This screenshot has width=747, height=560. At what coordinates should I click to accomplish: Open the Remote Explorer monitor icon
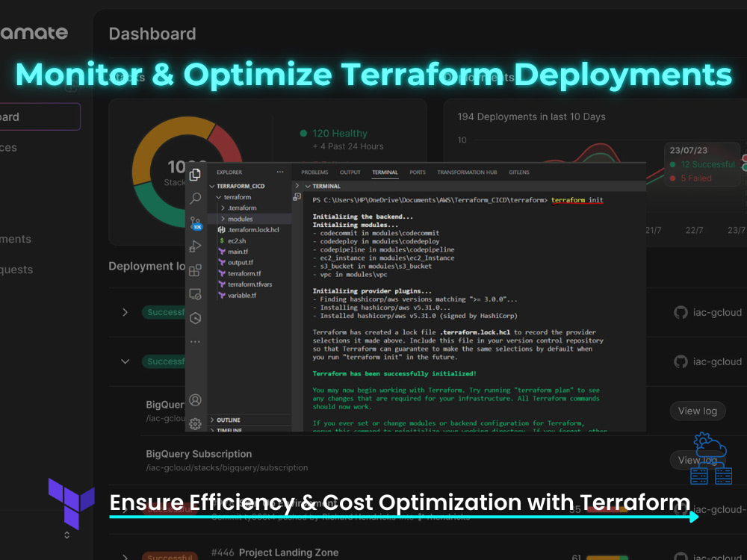point(195,294)
